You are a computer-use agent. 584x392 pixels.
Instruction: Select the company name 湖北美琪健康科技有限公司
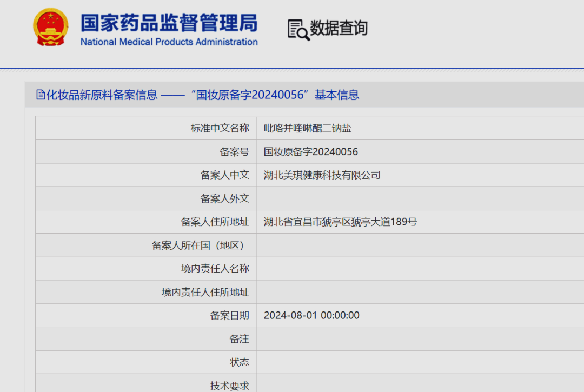[322, 175]
